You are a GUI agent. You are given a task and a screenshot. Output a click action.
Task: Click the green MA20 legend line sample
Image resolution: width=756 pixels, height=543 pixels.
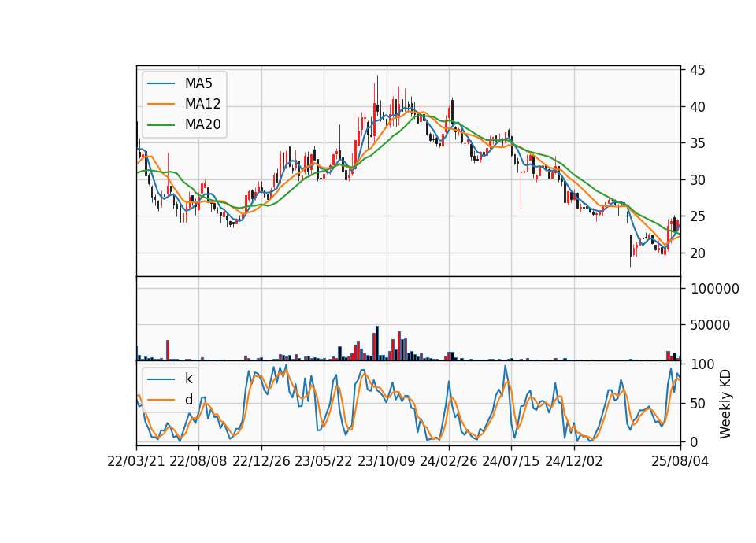(161, 124)
